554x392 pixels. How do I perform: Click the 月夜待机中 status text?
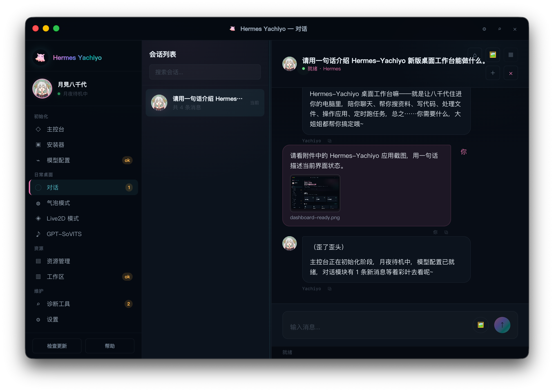pyautogui.click(x=75, y=94)
